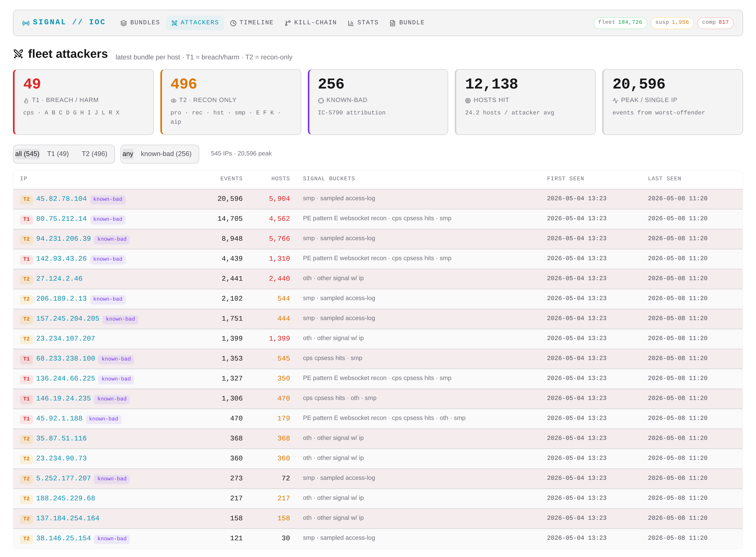Filter by T2 (496) attackers
The width and height of the screenshot is (756, 557).
94,154
